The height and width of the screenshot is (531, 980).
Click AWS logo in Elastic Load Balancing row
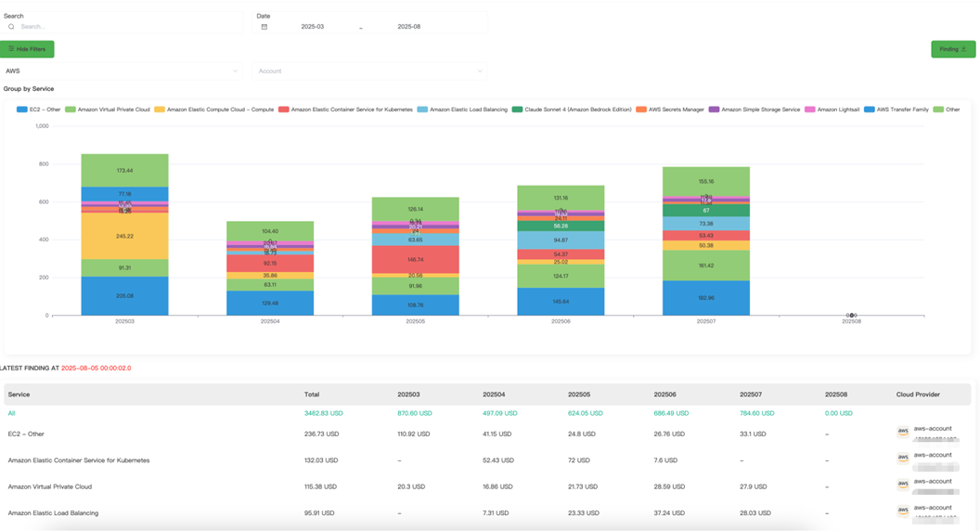pyautogui.click(x=902, y=512)
